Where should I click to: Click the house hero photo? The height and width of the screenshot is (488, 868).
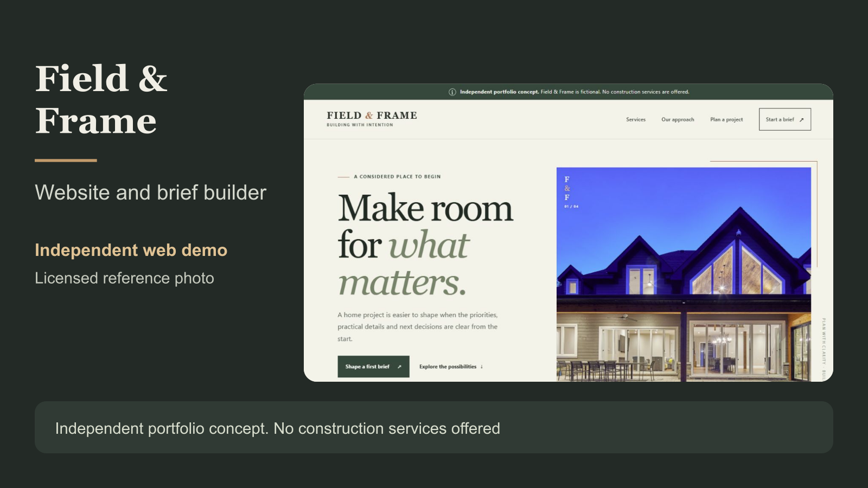click(x=684, y=274)
